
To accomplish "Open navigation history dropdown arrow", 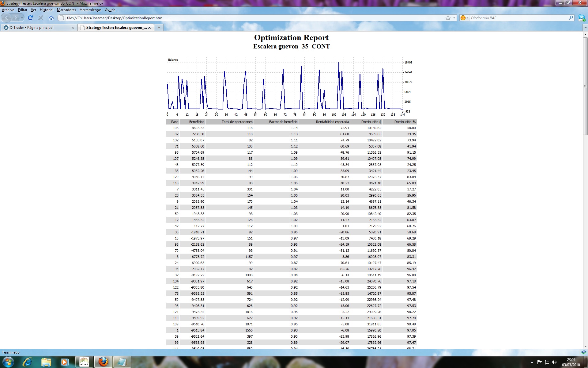I will [x=22, y=18].
